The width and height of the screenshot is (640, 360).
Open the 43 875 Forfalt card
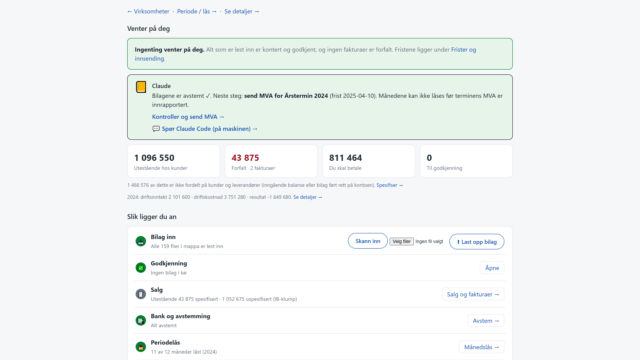pos(271,161)
